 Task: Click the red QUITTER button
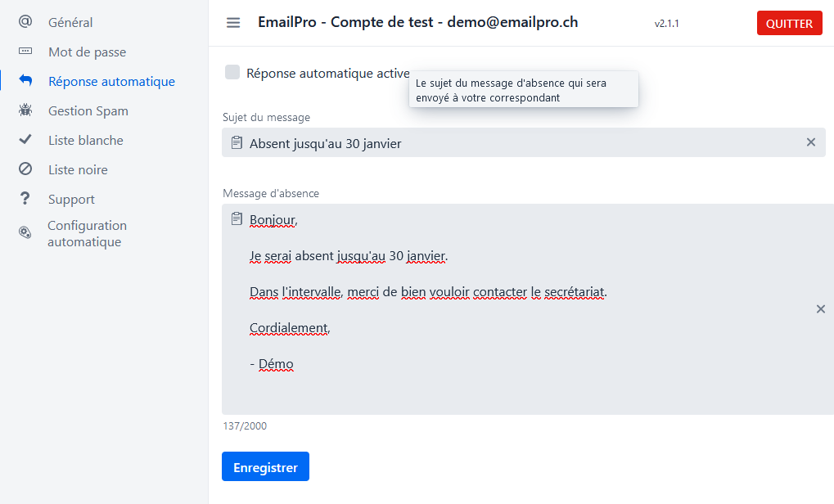788,22
